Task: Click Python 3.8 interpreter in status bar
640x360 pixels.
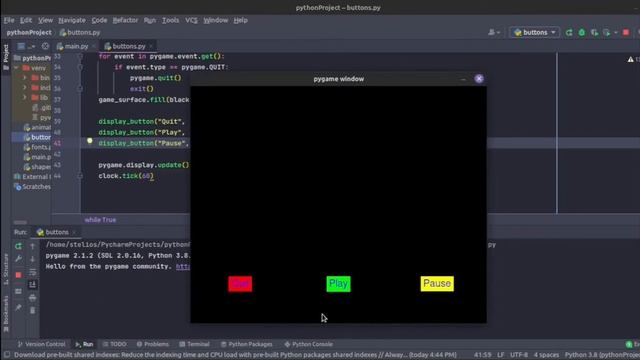Action: pos(602,355)
